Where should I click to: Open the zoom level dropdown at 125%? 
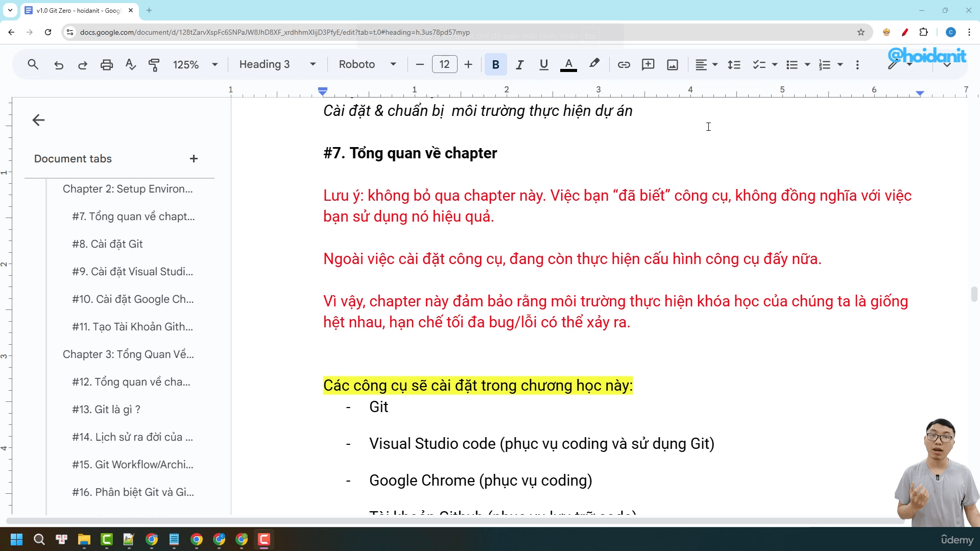coord(196,65)
